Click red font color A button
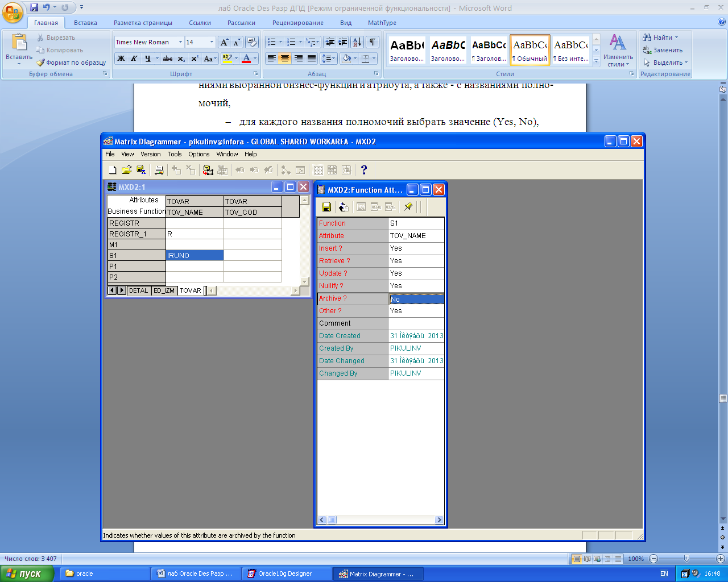 pos(246,59)
